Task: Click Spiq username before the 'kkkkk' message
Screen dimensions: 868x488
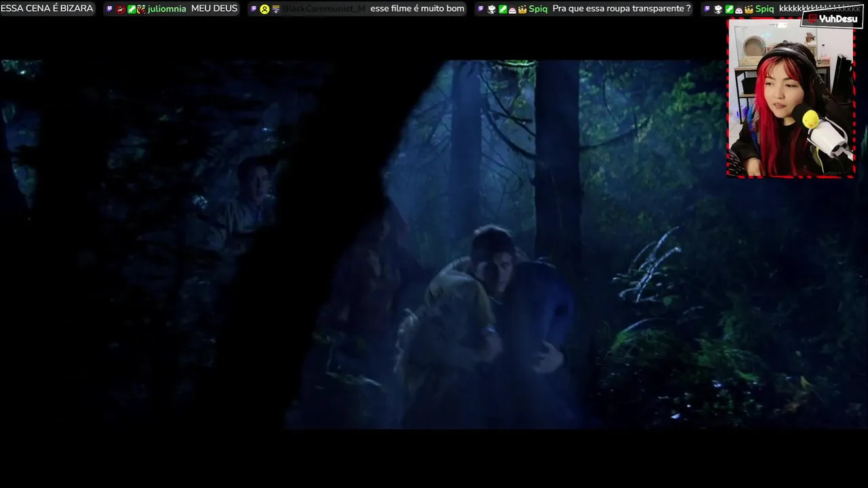Action: tap(764, 9)
